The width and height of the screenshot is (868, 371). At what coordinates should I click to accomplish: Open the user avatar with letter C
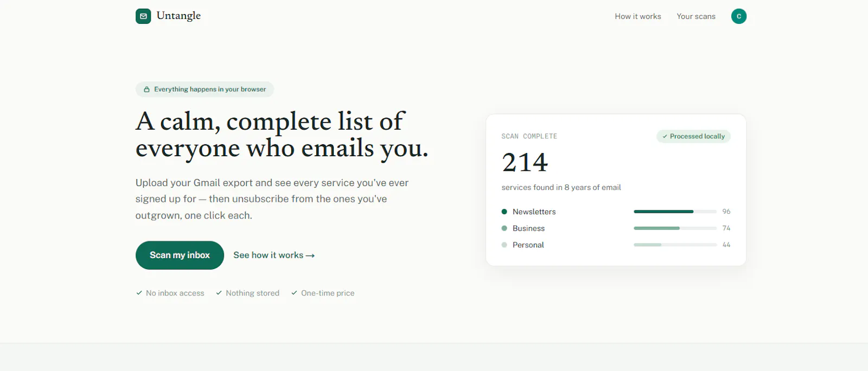tap(739, 16)
